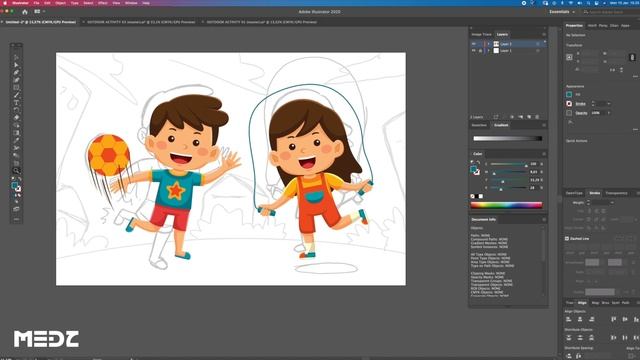The image size is (640, 360).
Task: Open the Layers panel menu icon
Action: [544, 34]
